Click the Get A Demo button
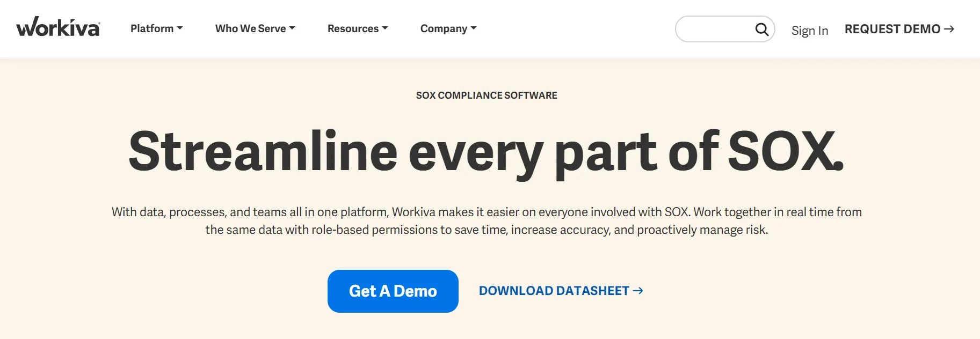This screenshot has height=339, width=980. 393,291
